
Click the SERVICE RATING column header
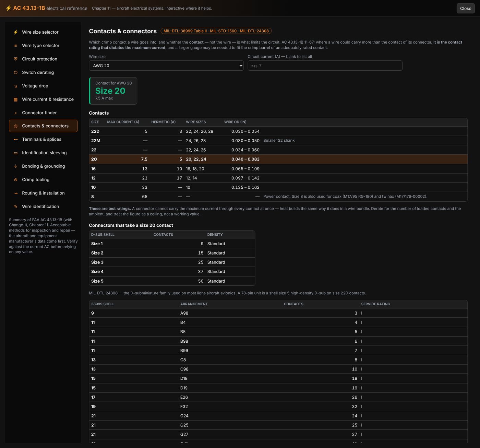375,304
